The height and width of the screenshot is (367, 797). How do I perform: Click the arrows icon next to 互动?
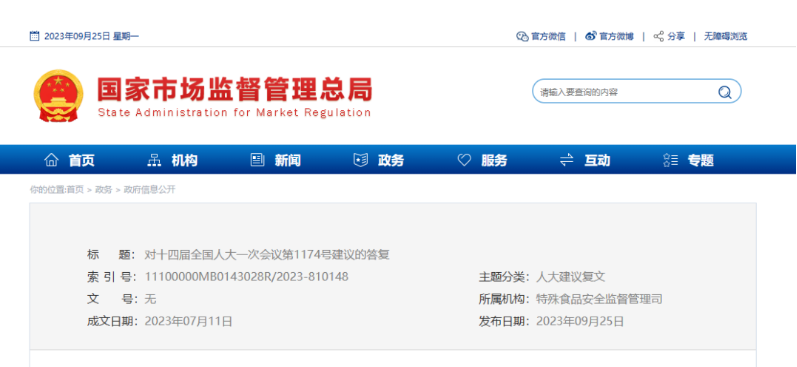[x=567, y=161]
